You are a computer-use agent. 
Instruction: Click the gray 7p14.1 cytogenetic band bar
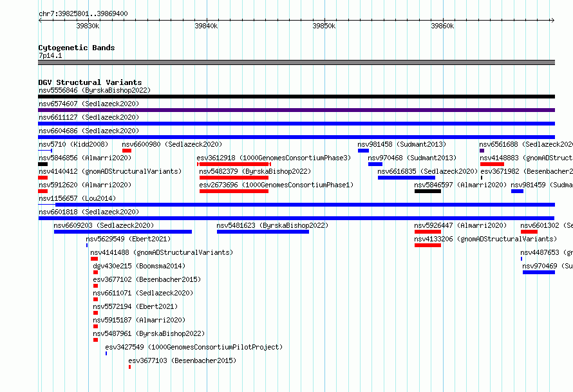pos(296,62)
